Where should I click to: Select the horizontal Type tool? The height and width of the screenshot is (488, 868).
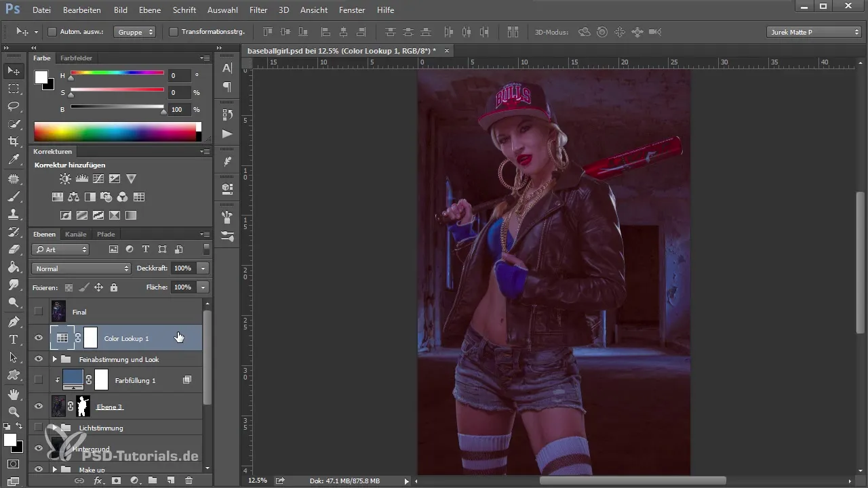[14, 339]
